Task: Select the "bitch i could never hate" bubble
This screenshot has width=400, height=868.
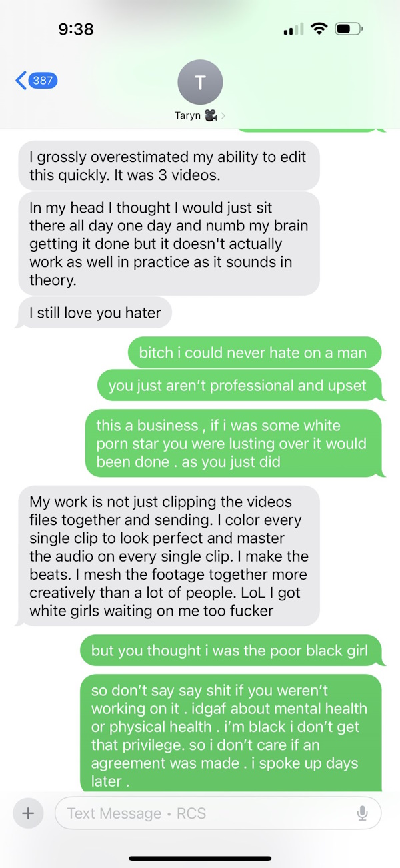Action: [255, 352]
